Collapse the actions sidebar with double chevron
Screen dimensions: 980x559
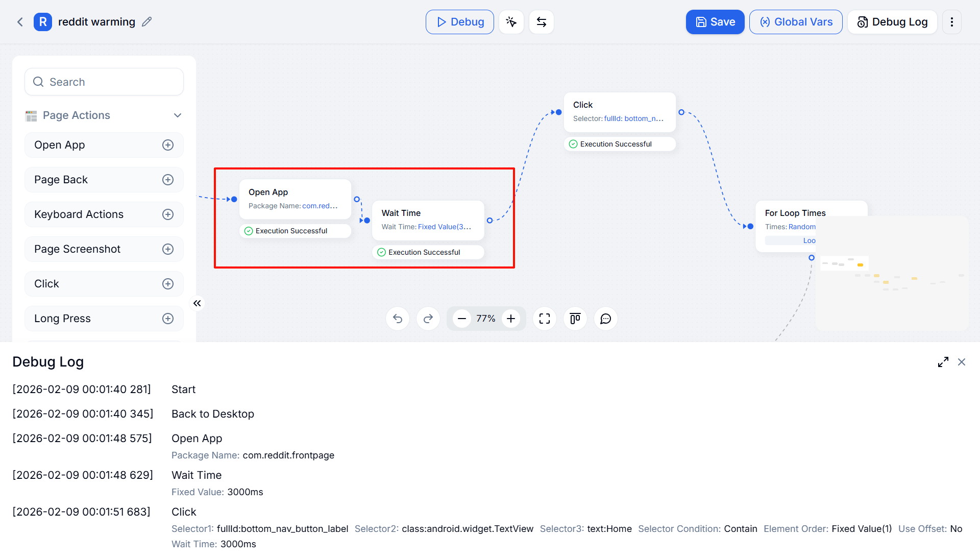pyautogui.click(x=197, y=303)
